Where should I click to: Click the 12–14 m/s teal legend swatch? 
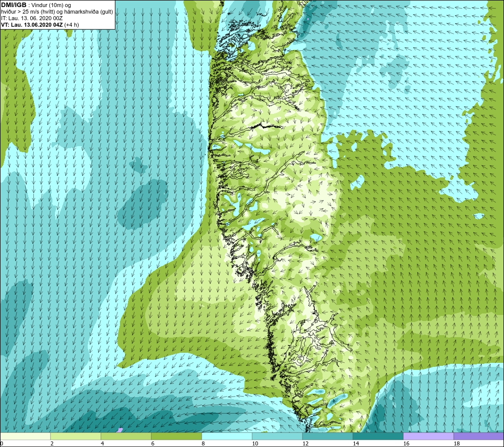(x=328, y=436)
